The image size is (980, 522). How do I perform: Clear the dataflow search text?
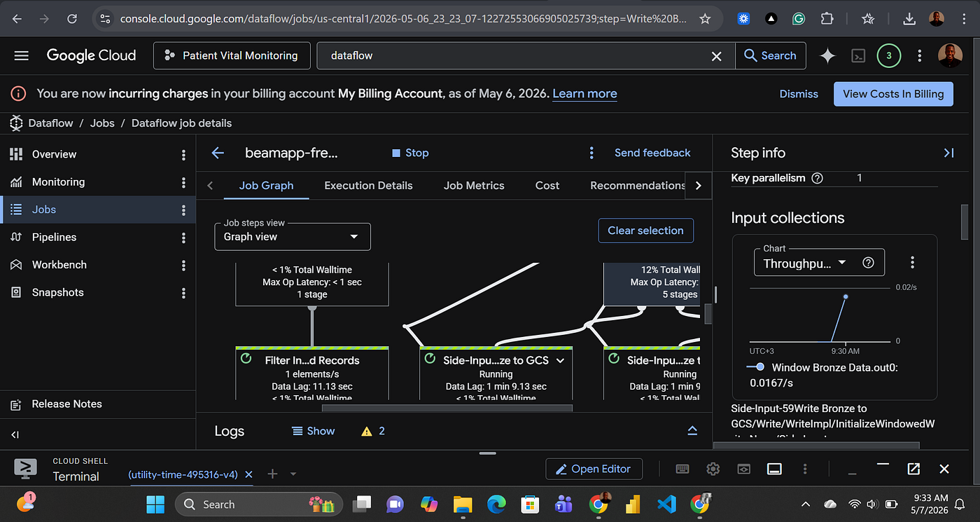[x=716, y=56]
